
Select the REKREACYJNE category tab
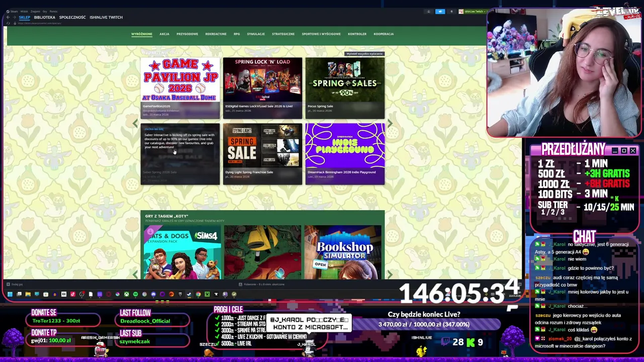coord(216,34)
